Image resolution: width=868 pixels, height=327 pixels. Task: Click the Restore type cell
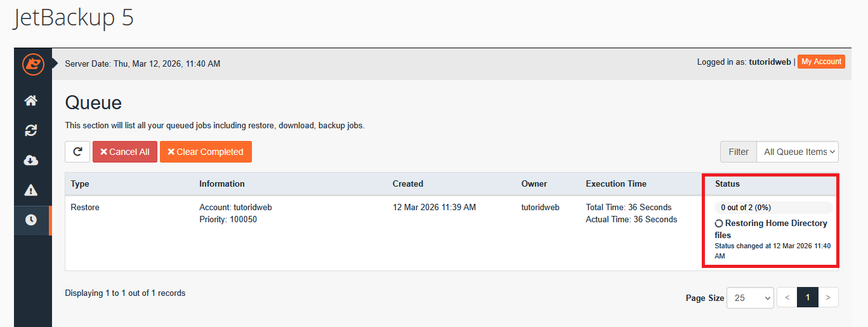[85, 207]
